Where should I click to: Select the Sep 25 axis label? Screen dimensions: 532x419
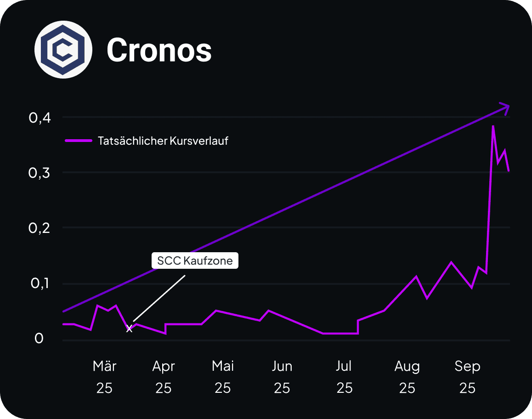point(468,377)
